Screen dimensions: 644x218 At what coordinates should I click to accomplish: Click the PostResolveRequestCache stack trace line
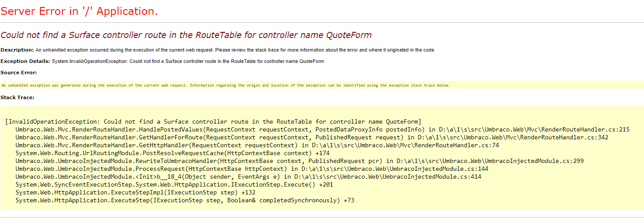coord(172,153)
